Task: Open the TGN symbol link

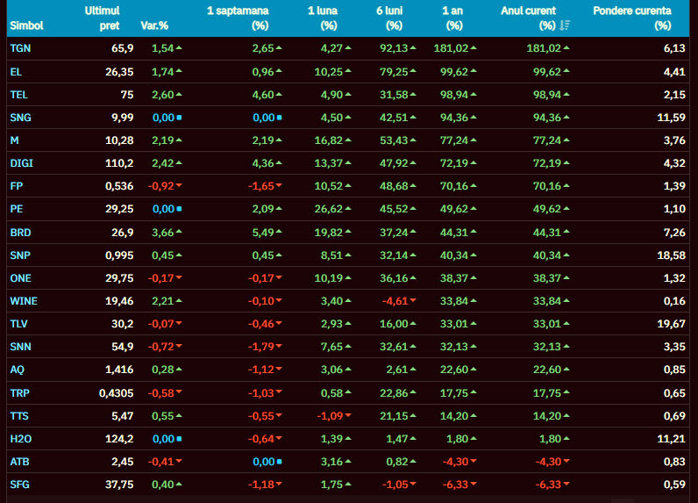Action: (19, 48)
